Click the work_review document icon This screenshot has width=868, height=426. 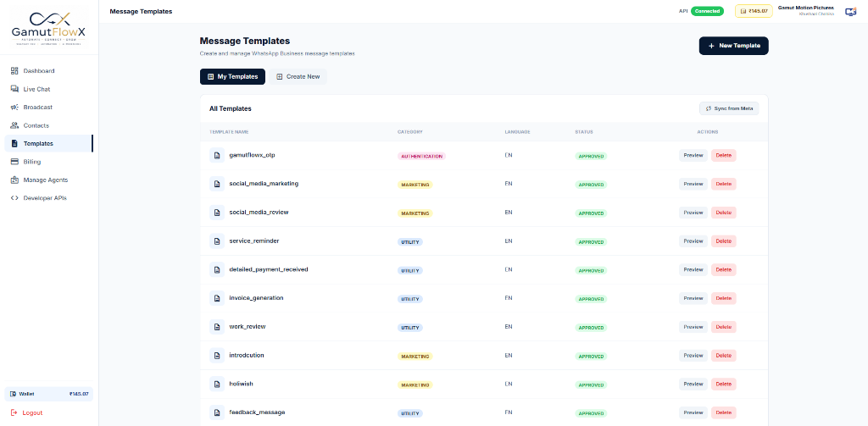(x=217, y=327)
